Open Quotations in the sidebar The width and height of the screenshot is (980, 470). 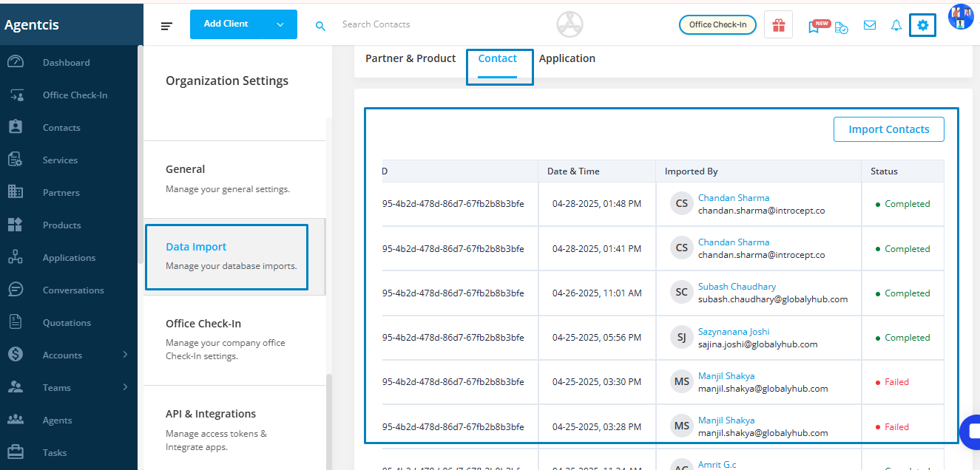(x=67, y=323)
